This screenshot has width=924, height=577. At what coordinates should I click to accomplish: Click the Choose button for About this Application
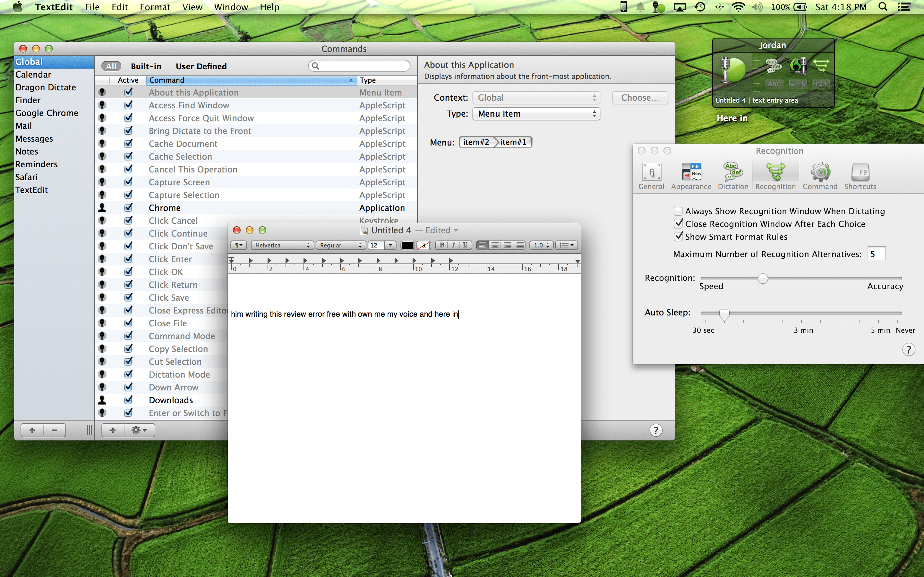click(640, 97)
